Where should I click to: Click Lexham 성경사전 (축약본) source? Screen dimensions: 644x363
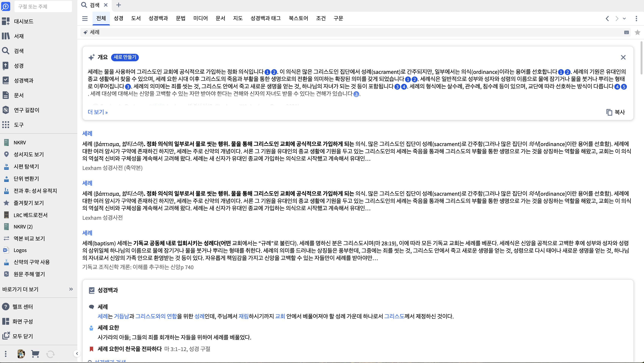[x=113, y=168]
